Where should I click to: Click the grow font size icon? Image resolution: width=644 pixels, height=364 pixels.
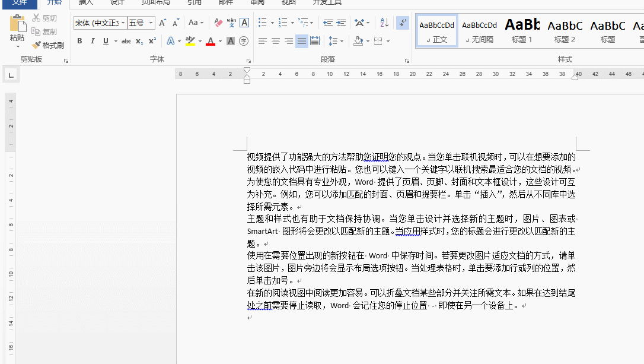pyautogui.click(x=162, y=23)
